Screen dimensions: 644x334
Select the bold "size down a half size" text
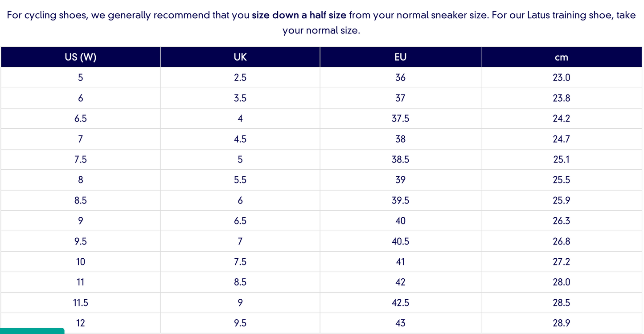(299, 15)
